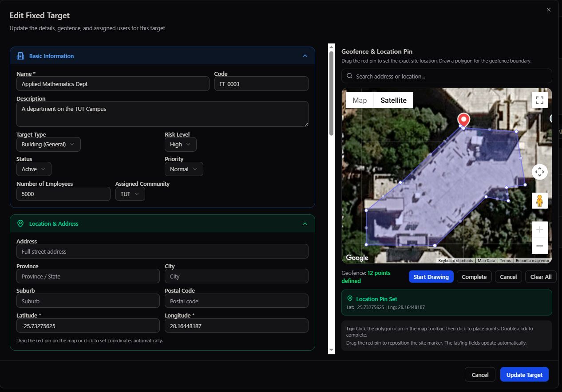Click the Full street address field
This screenshot has height=392, width=562.
[162, 251]
